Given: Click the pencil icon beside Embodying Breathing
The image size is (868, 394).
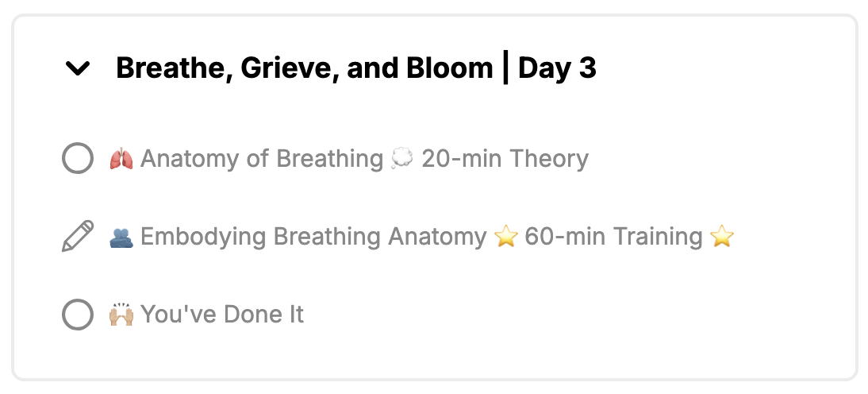Looking at the screenshot, I should tap(78, 236).
